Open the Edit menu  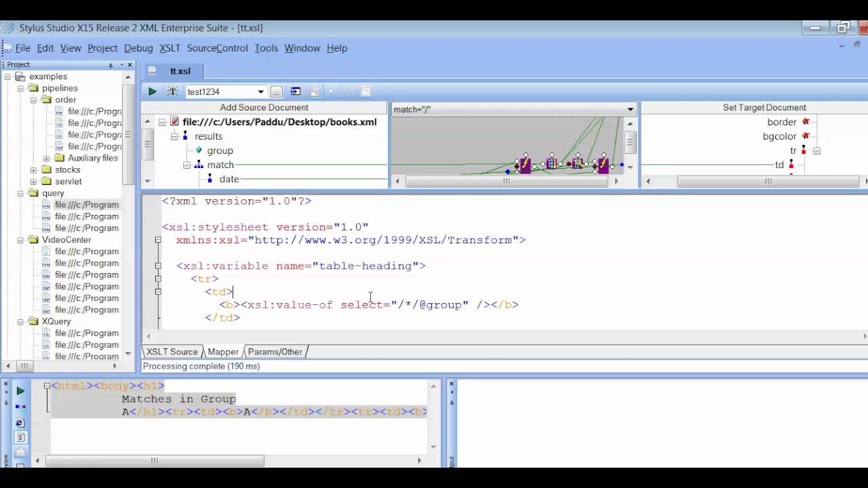[x=45, y=48]
